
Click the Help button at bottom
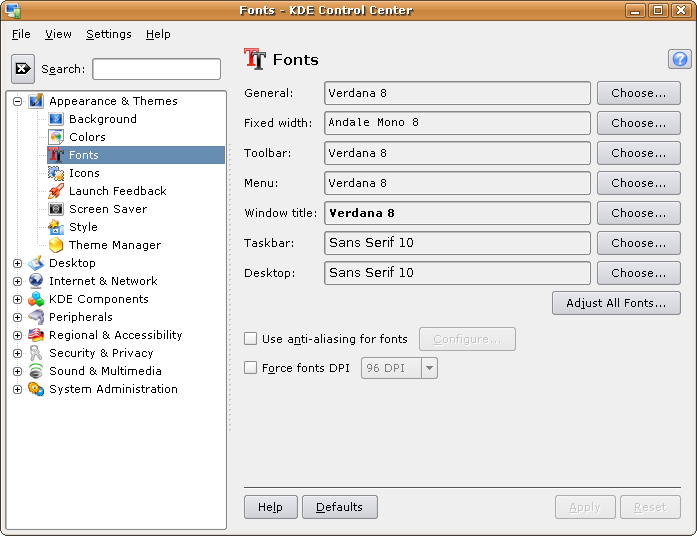point(271,507)
